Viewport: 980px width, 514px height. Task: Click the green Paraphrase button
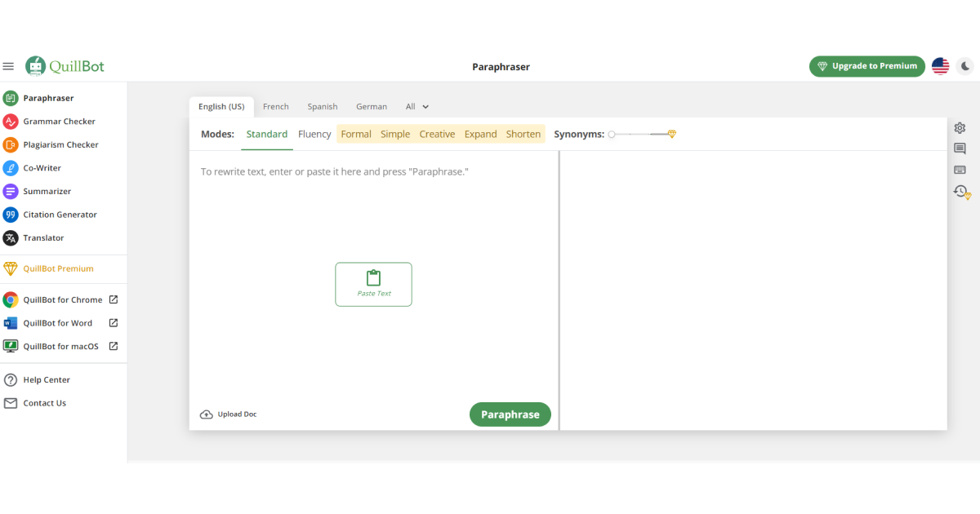pos(510,414)
